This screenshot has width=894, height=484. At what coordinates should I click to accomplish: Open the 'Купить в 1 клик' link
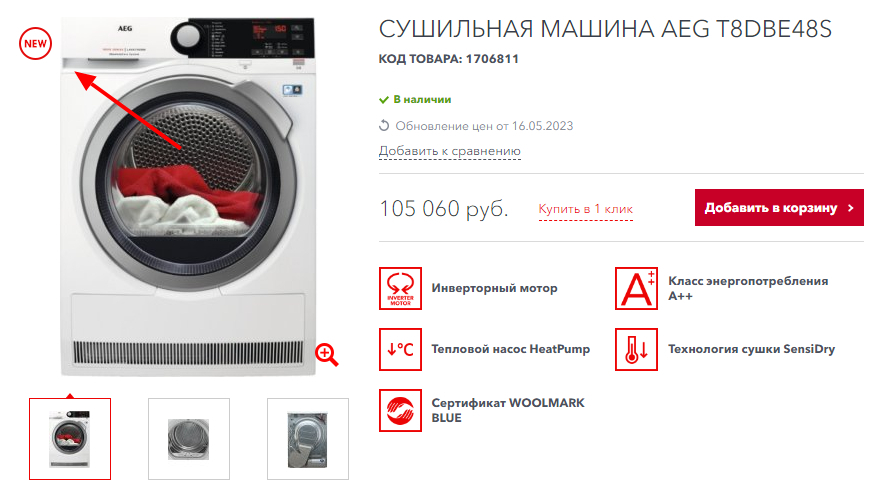click(586, 209)
